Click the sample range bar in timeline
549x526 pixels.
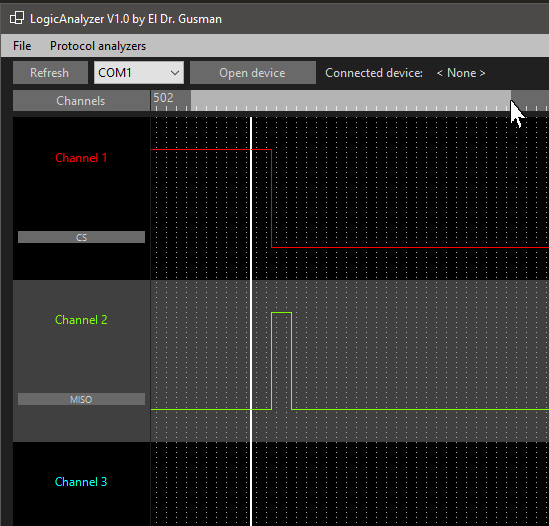click(x=350, y=101)
